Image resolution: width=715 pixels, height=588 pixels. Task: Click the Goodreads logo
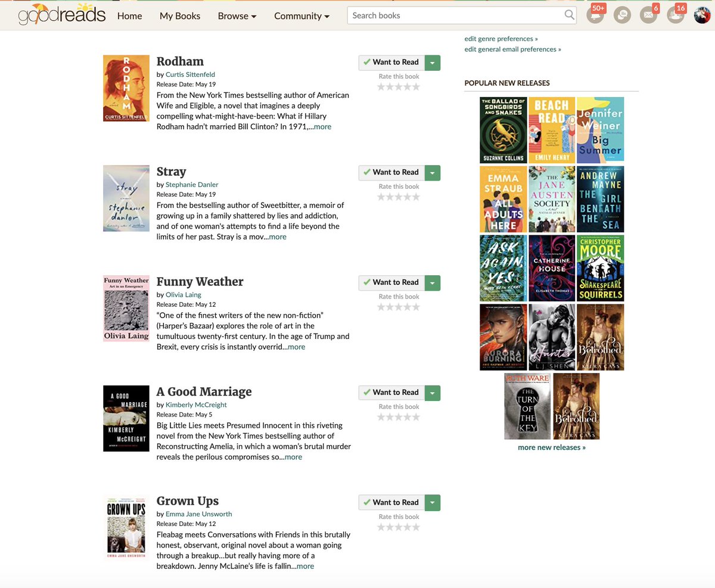point(62,14)
